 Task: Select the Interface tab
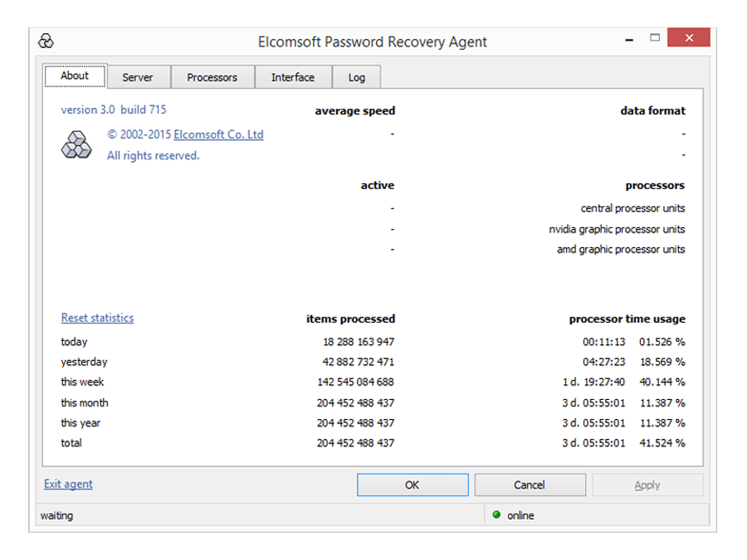[293, 77]
